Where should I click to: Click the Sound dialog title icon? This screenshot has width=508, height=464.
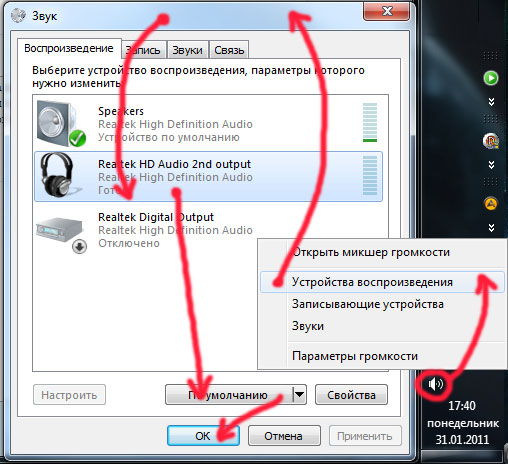18,15
